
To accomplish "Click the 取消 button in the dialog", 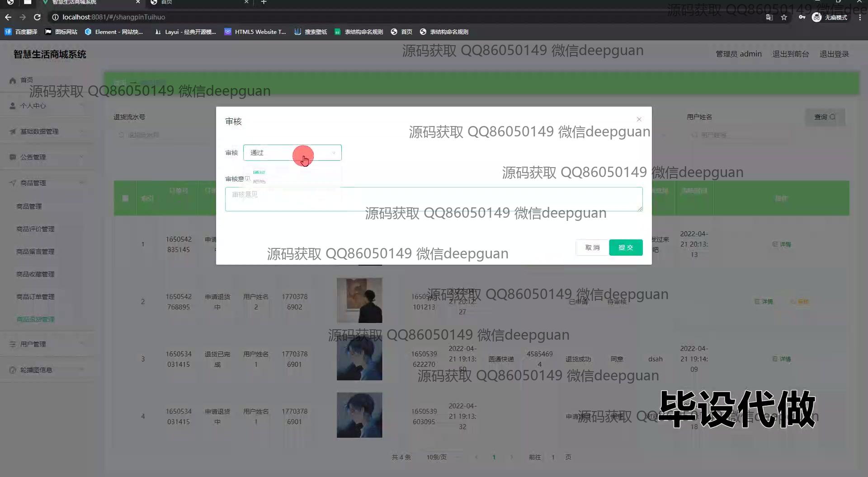I will point(592,248).
